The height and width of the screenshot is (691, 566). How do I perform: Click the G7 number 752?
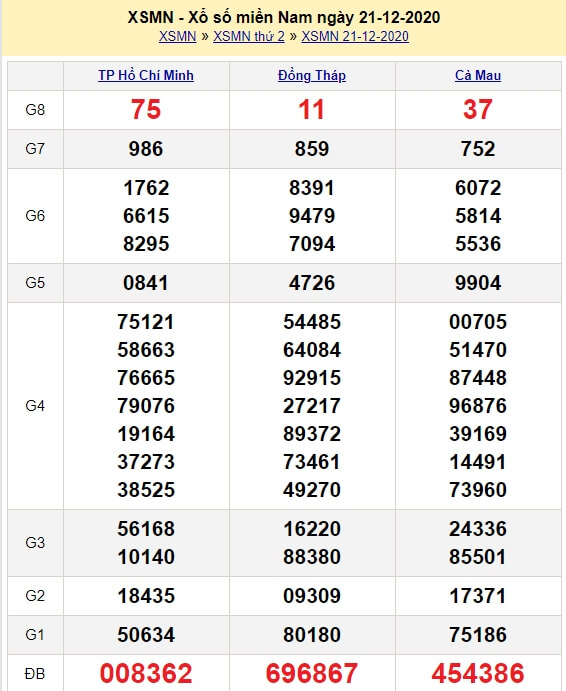[x=478, y=149]
